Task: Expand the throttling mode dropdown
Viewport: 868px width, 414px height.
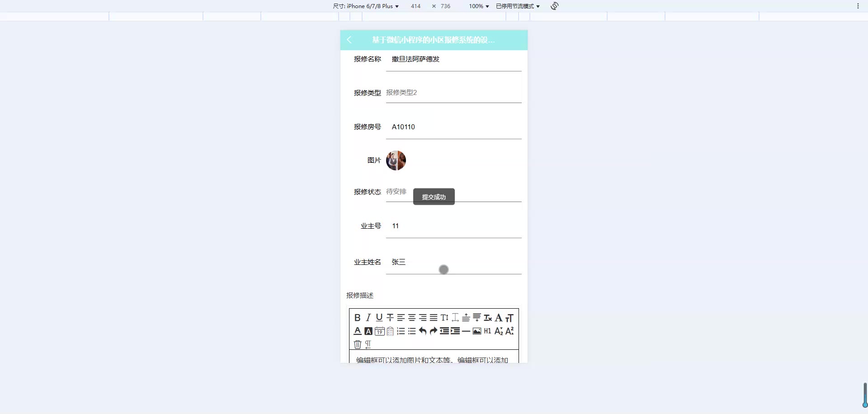Action: click(x=518, y=6)
